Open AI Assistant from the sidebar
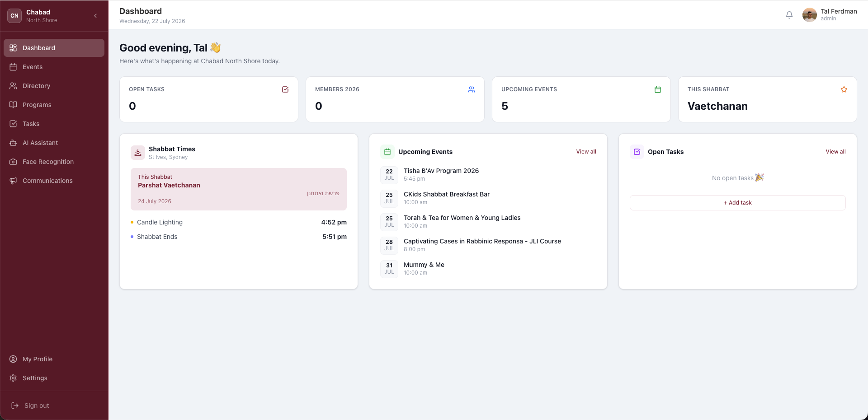The image size is (868, 420). point(54,143)
